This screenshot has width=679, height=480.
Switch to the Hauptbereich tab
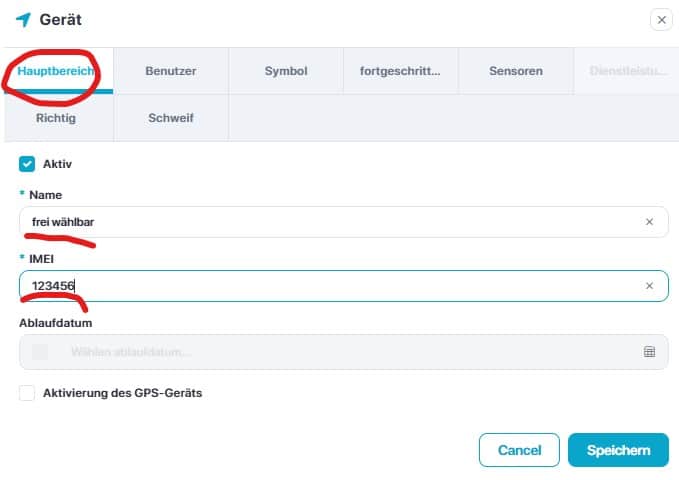click(x=57, y=72)
